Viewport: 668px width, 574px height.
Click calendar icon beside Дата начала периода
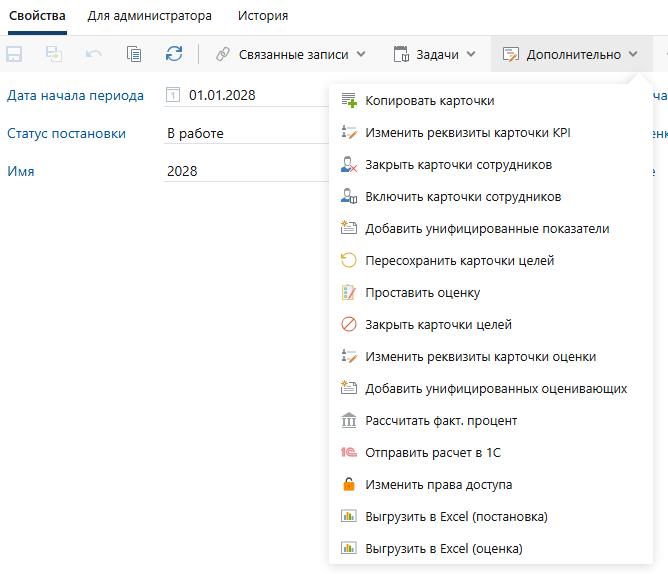coord(173,96)
